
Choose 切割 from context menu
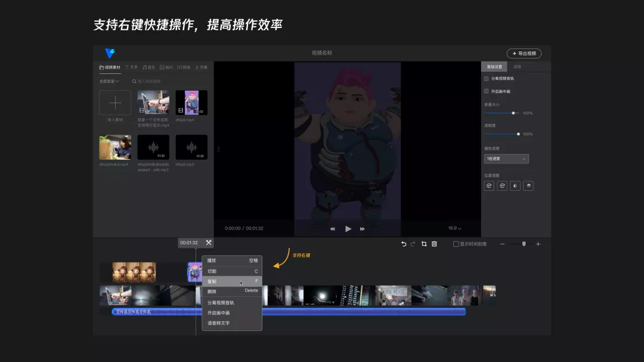tap(232, 271)
